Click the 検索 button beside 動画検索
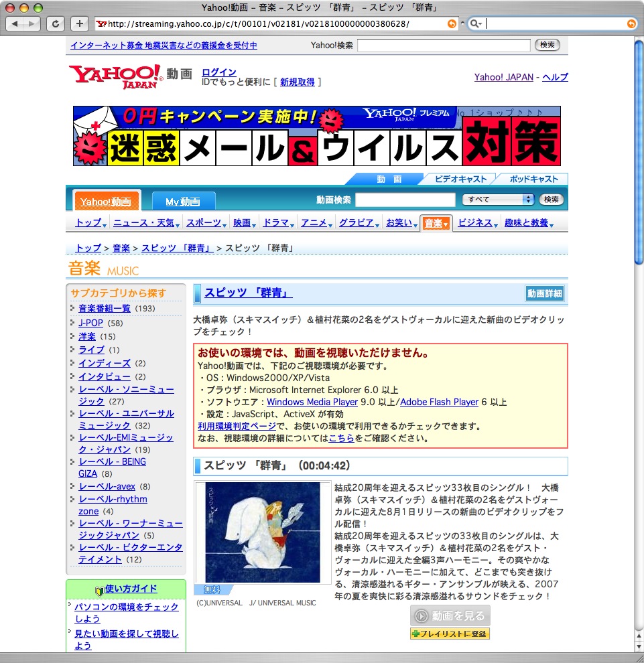 point(551,199)
